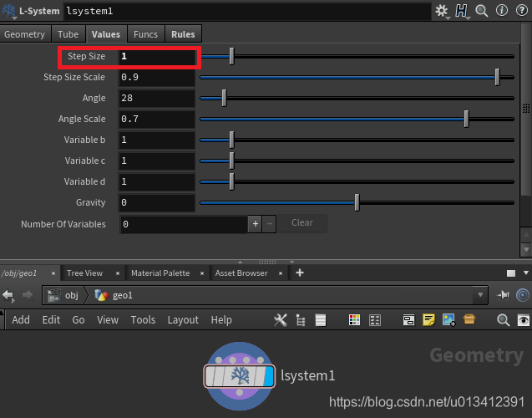Click the orange subnet box icon

click(469, 319)
